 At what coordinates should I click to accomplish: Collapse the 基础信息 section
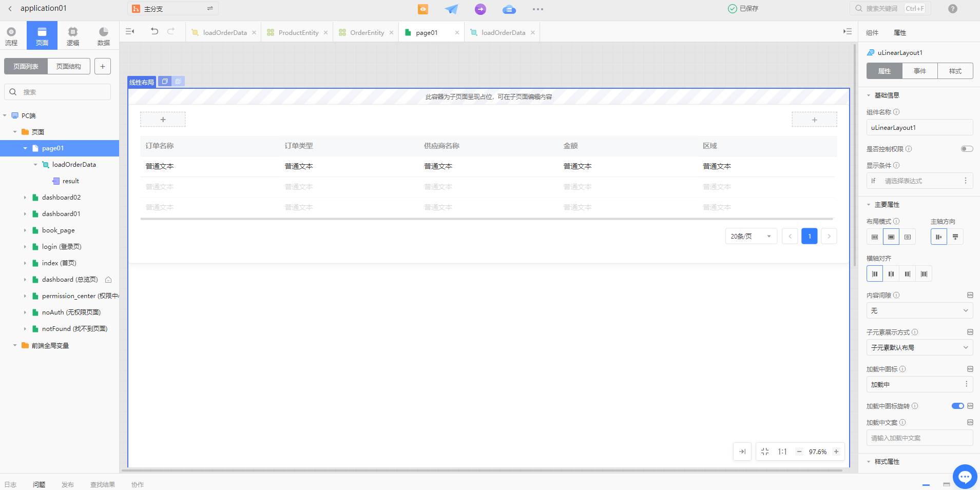(x=869, y=95)
